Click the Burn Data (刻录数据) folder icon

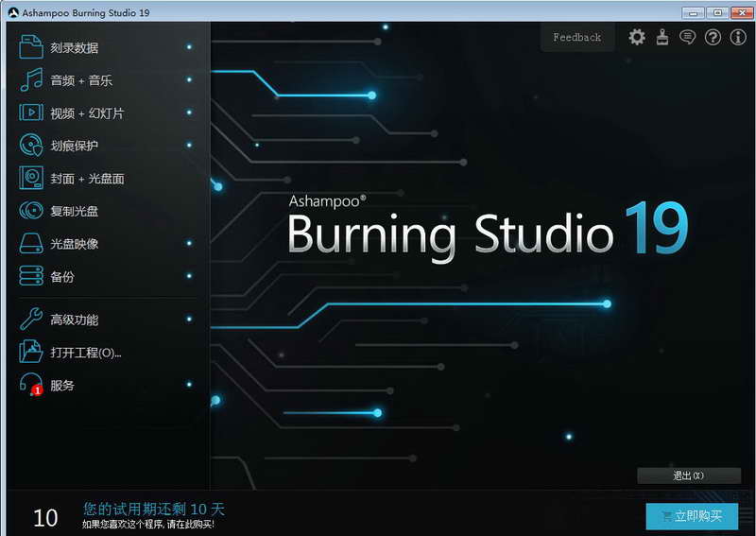tap(31, 47)
